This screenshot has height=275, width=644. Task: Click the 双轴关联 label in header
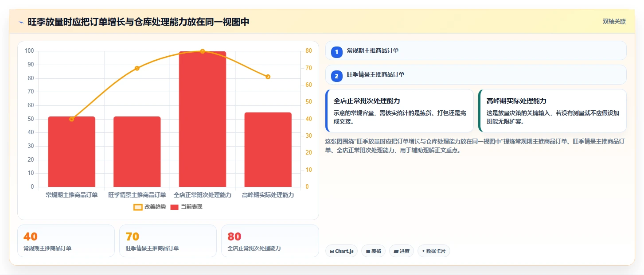click(614, 22)
